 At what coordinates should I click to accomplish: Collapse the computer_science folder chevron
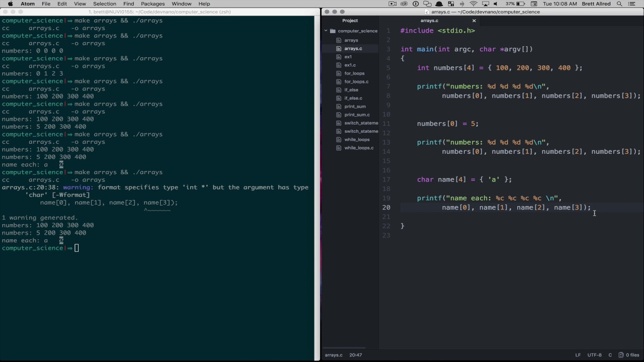click(326, 31)
